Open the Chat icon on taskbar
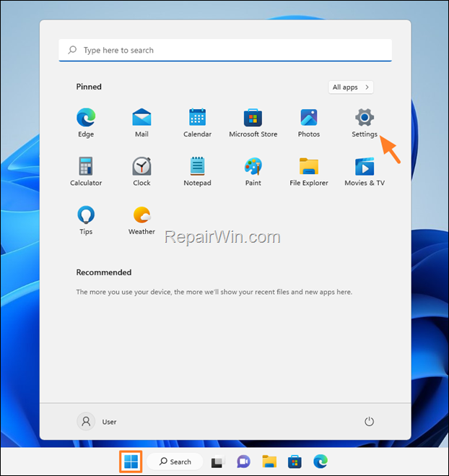 [x=243, y=462]
